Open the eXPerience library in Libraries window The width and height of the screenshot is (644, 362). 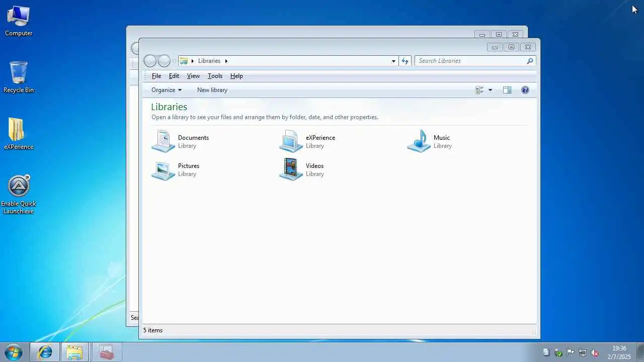[307, 141]
